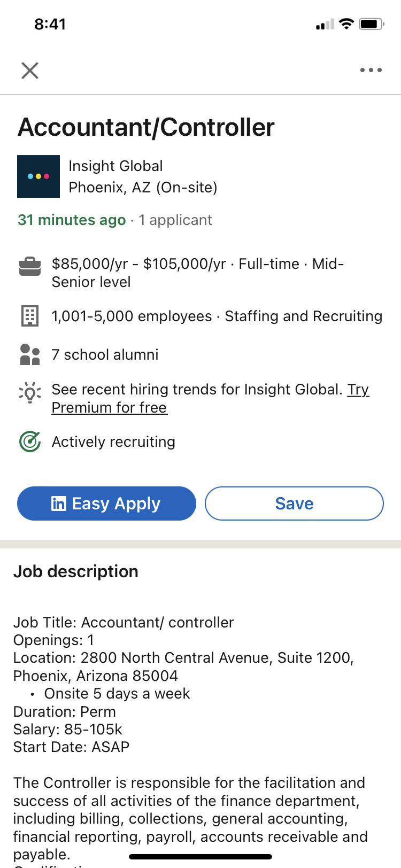Viewport: 401px width, 868px height.
Task: Save this Accountant/Controller job
Action: pos(294,503)
